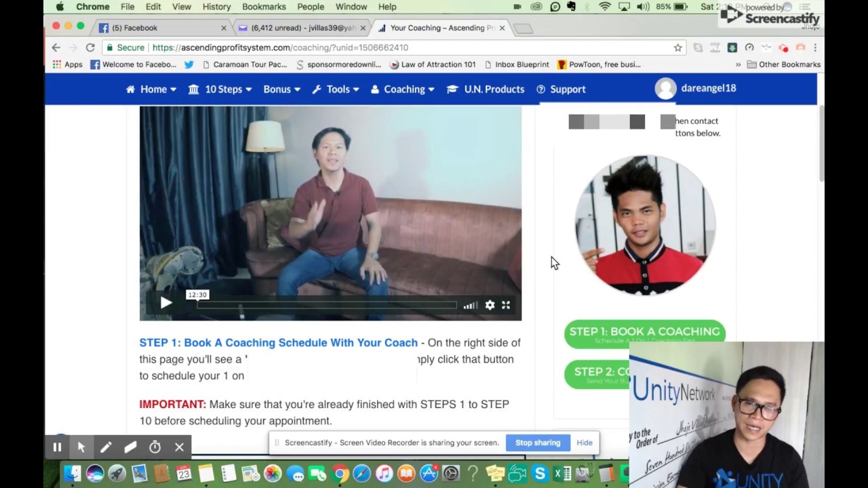868x488 pixels.
Task: Open the Apple menu
Action: pyautogui.click(x=60, y=7)
